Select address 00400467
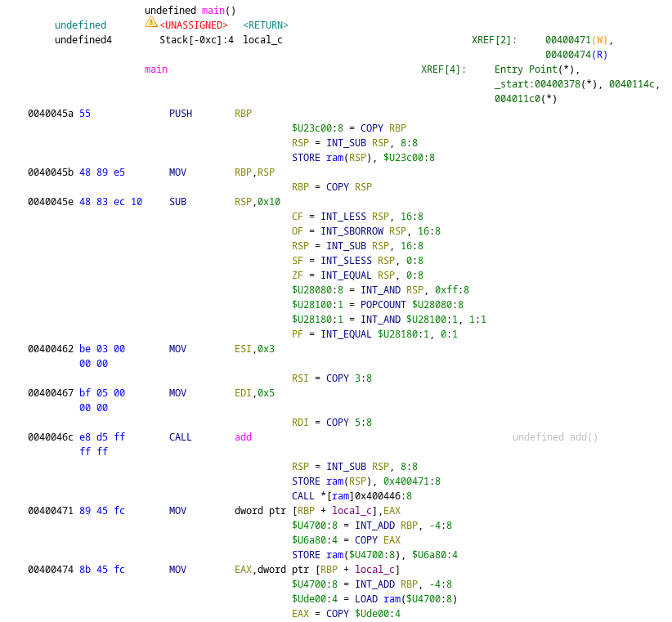Screen dimensions: 672x622 (51, 393)
